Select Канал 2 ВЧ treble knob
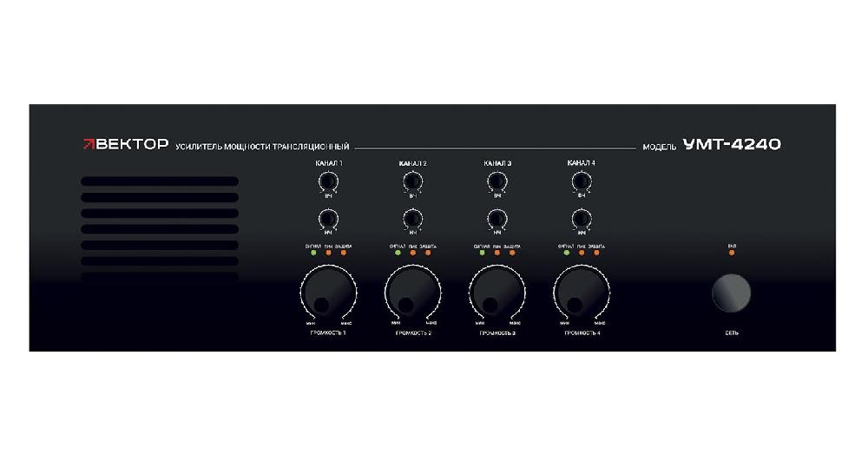 click(412, 181)
